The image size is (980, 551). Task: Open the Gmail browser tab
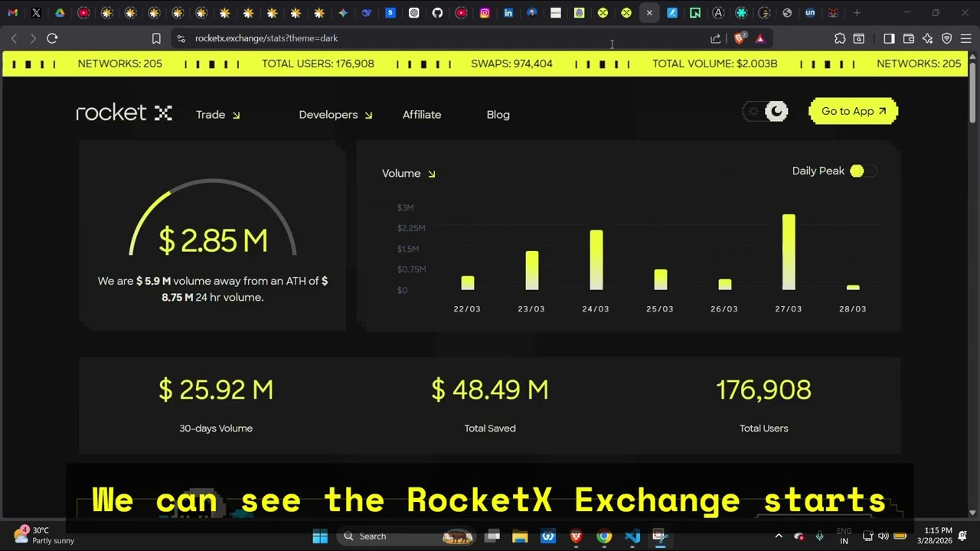(12, 13)
